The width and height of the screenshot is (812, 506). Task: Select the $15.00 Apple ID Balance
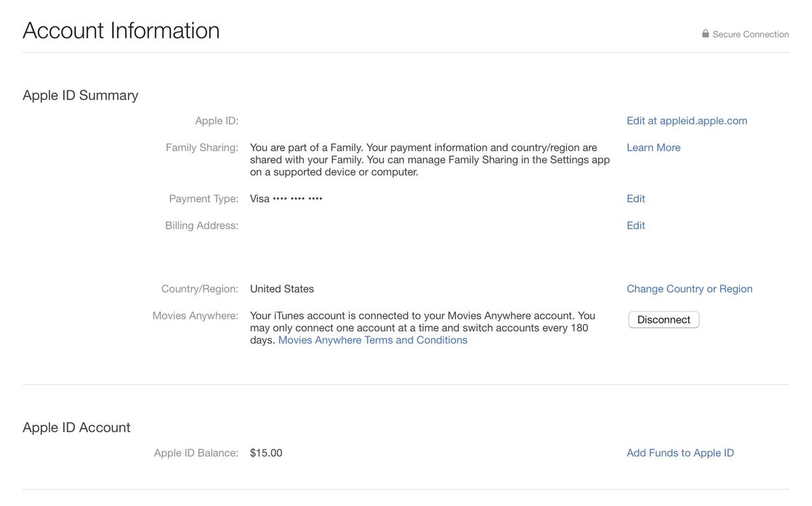coord(266,453)
